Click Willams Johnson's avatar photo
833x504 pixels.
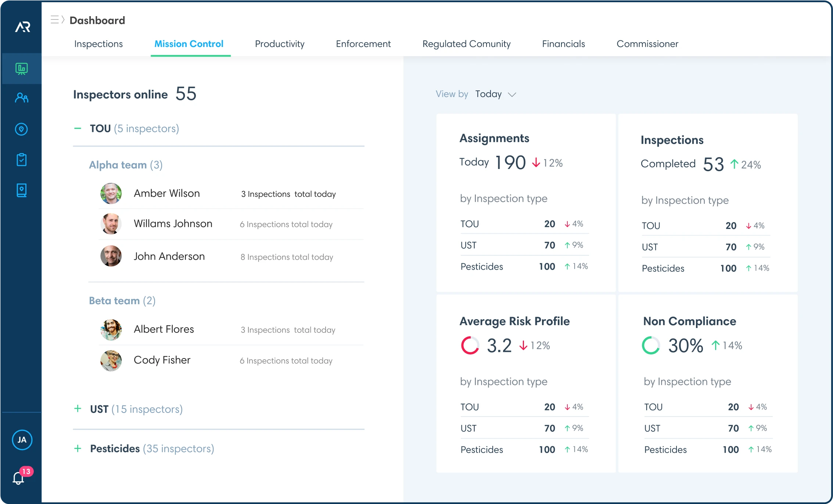tap(111, 224)
